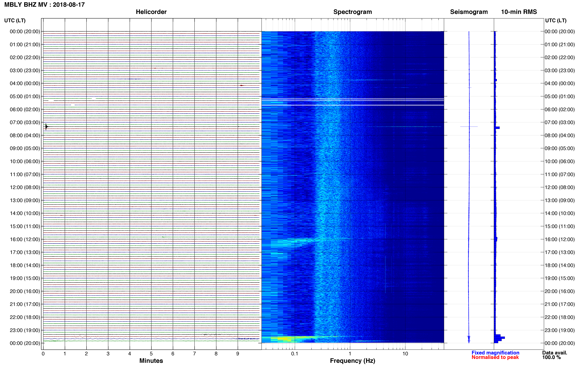Click the Spectrogram panel heading
The height and width of the screenshot is (368, 588).
[352, 12]
